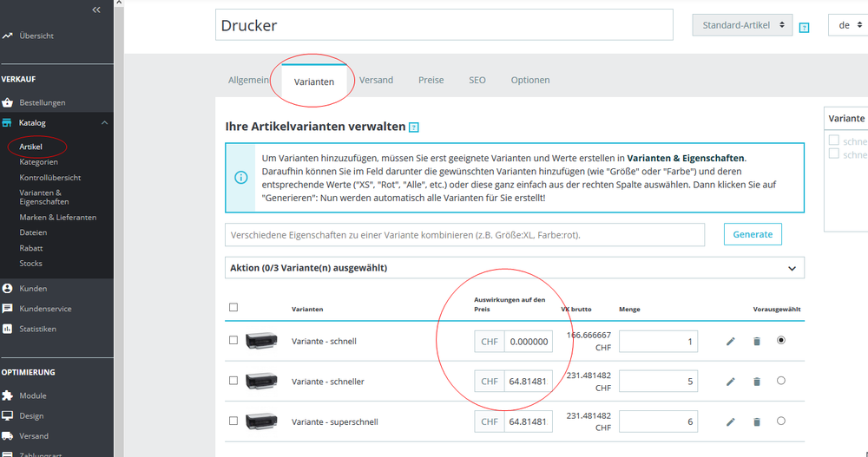This screenshot has height=457, width=868.
Task: Open the Design section
Action: (x=31, y=416)
